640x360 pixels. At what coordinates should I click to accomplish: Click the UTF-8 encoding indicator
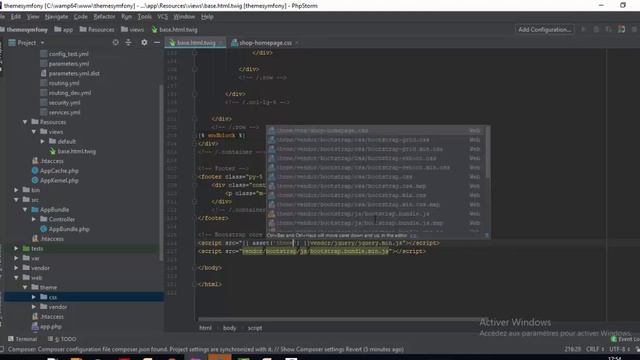(x=620, y=349)
